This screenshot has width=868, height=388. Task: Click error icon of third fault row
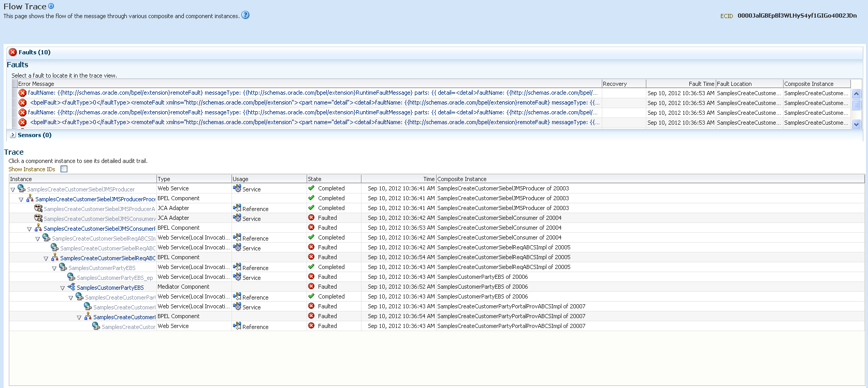click(x=22, y=113)
